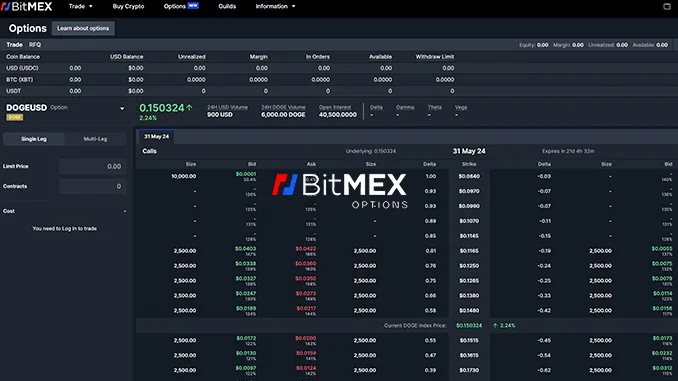Screen dimensions: 678x381
Task: Click call ask $0.0360 at strike $0.1250
Action: (306, 264)
